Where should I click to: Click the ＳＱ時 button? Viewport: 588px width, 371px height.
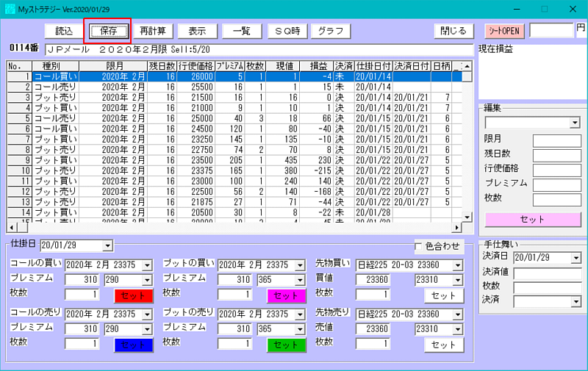[287, 31]
